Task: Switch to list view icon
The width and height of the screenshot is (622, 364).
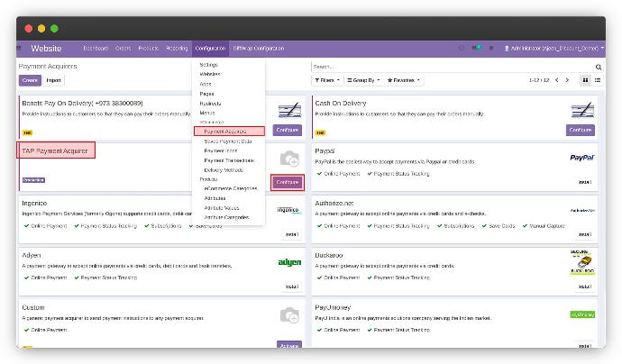Action: 598,80
